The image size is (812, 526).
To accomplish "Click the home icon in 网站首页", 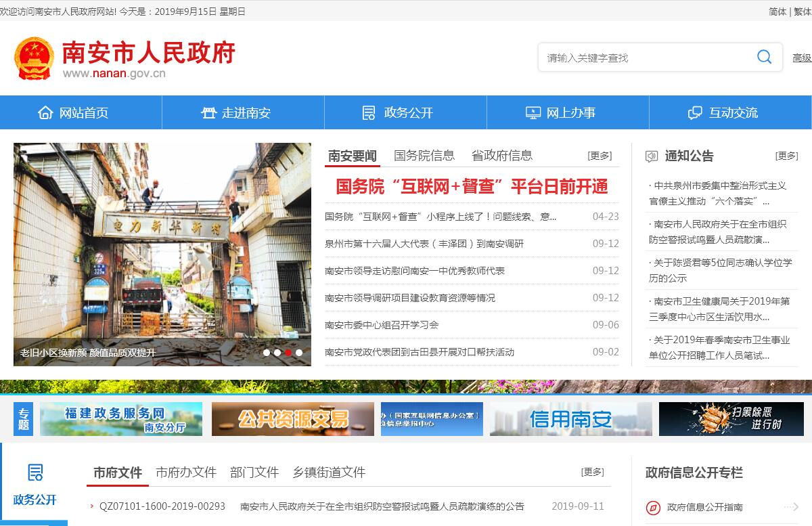I will tap(45, 112).
